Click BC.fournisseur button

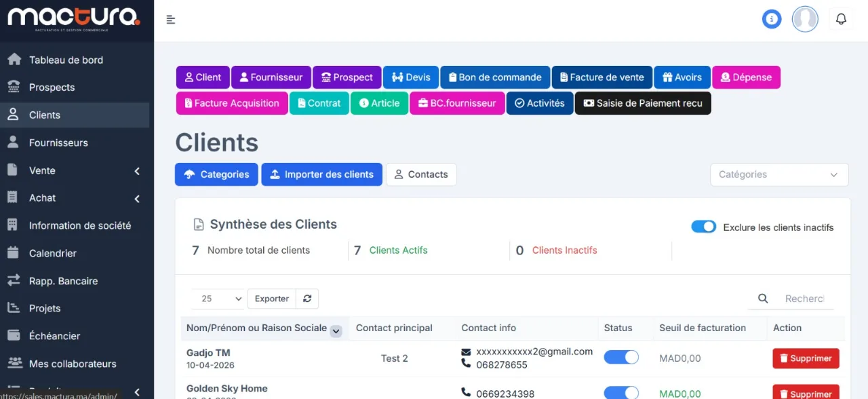point(458,103)
